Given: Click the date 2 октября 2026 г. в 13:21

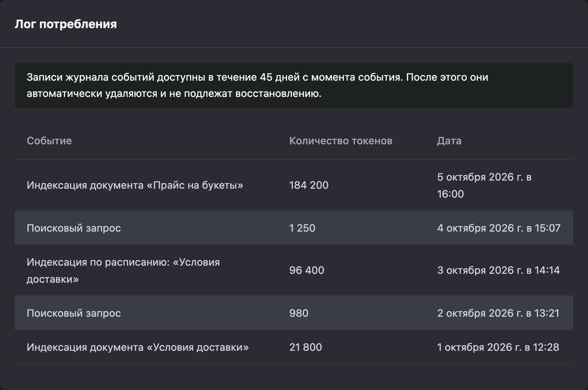Looking at the screenshot, I should (498, 313).
